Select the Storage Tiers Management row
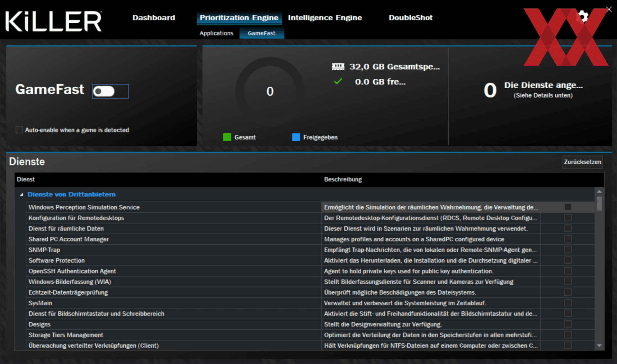Screen dimensions: 617x364 coord(310,335)
